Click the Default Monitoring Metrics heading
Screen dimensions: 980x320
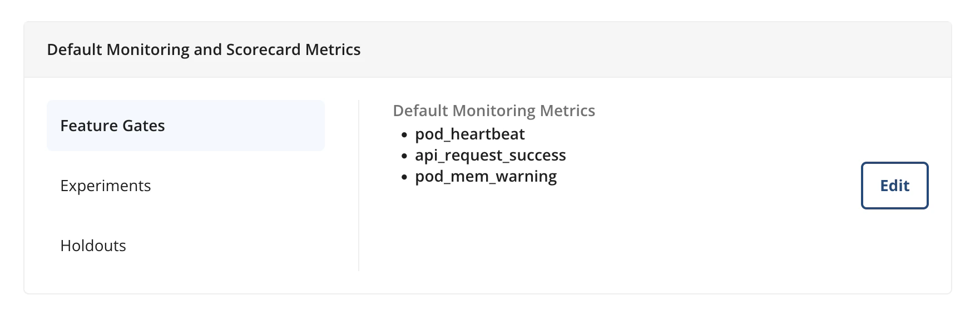(x=494, y=111)
